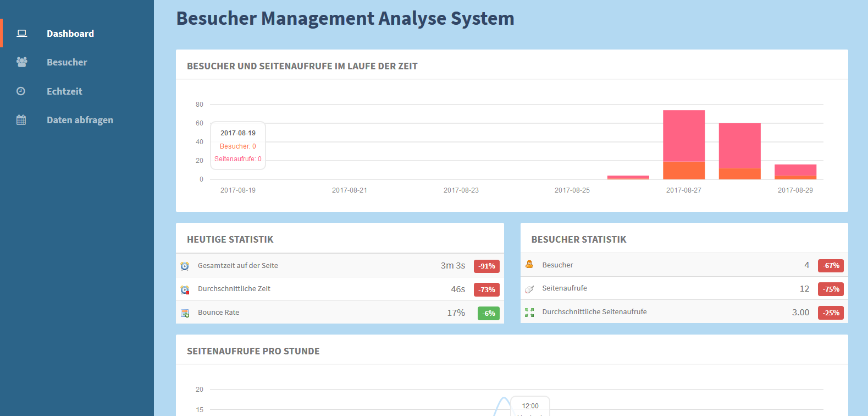This screenshot has height=416, width=868.
Task: Click the small bar for 2017-08-26
Action: tap(628, 177)
